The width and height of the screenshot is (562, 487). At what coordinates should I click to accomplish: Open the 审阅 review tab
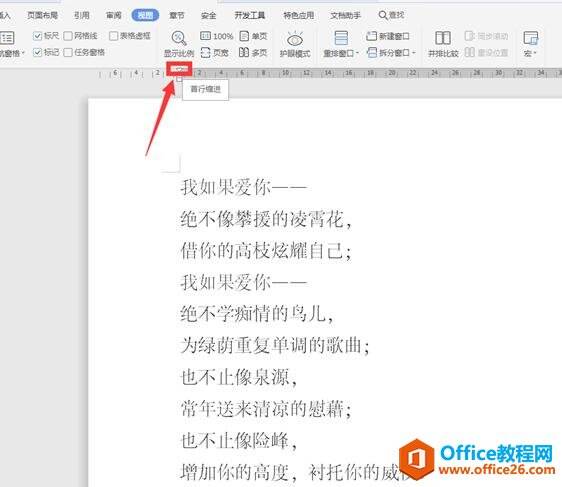click(114, 15)
